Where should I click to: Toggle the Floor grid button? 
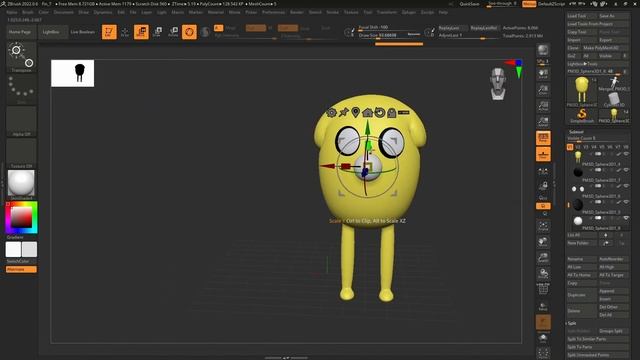[543, 154]
